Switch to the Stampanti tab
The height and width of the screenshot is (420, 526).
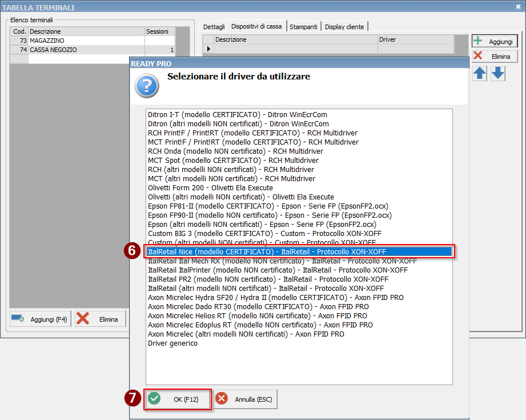pos(303,27)
